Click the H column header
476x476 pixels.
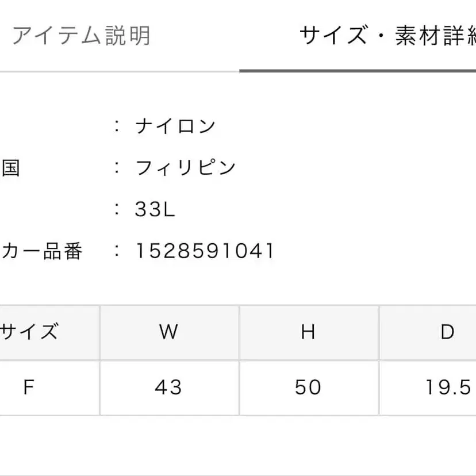pos(308,332)
